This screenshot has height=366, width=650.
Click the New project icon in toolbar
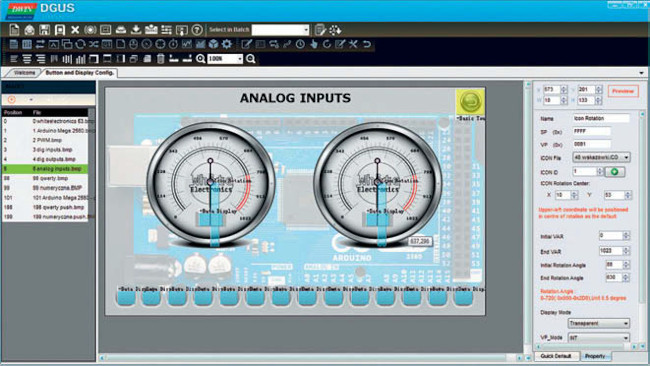point(14,30)
